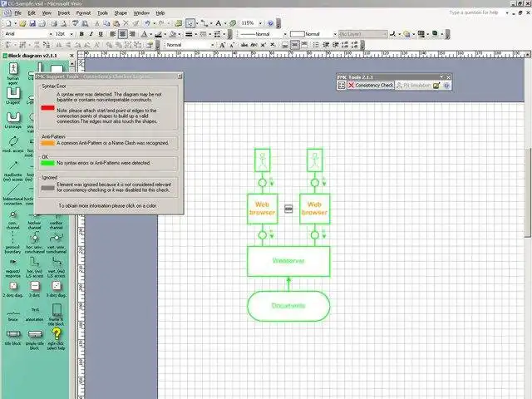Open the Format menu

coord(83,13)
